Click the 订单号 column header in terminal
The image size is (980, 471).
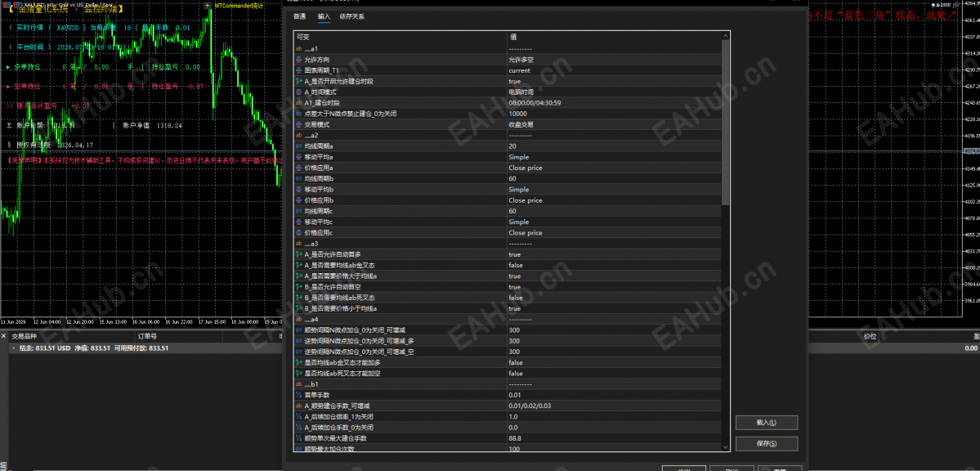tap(147, 337)
